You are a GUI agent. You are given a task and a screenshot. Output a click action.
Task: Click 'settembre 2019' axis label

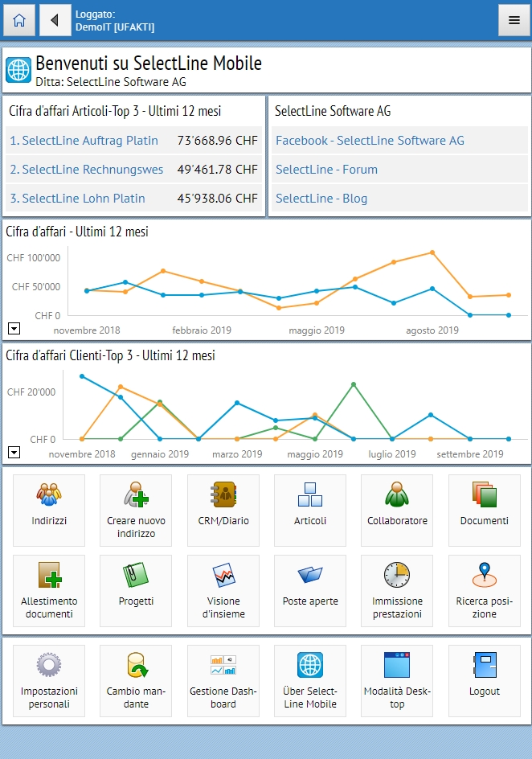pyautogui.click(x=469, y=454)
